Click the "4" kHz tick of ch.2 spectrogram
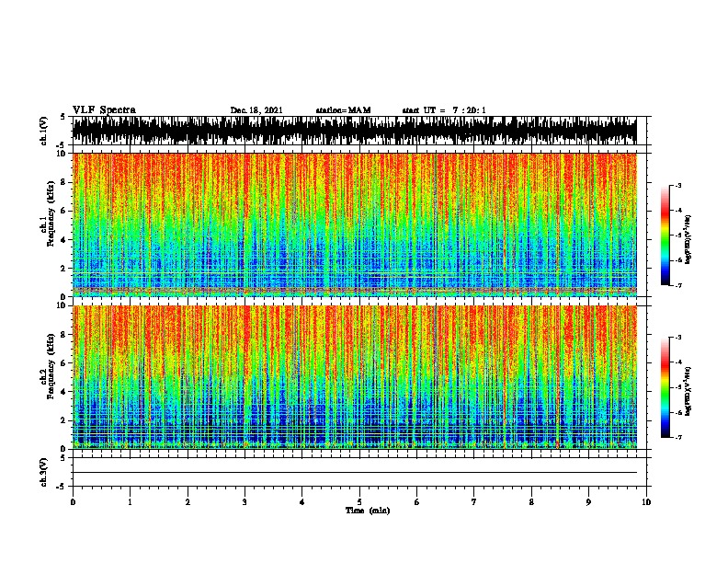This screenshot has width=728, height=563. (63, 392)
